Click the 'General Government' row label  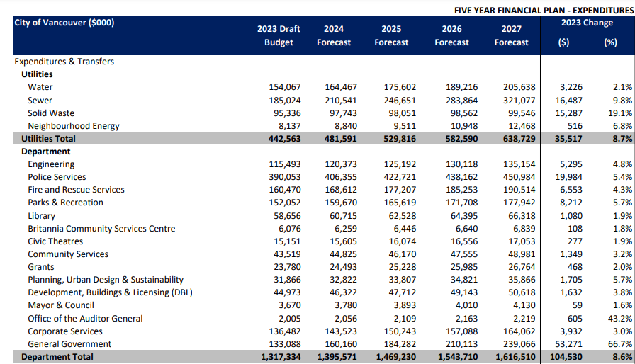(x=69, y=344)
